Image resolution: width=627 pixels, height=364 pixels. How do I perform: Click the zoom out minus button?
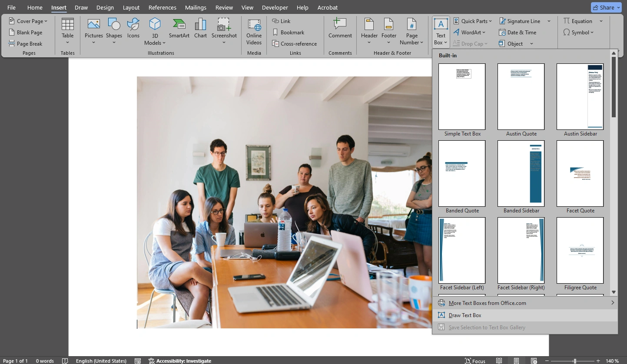(546, 361)
